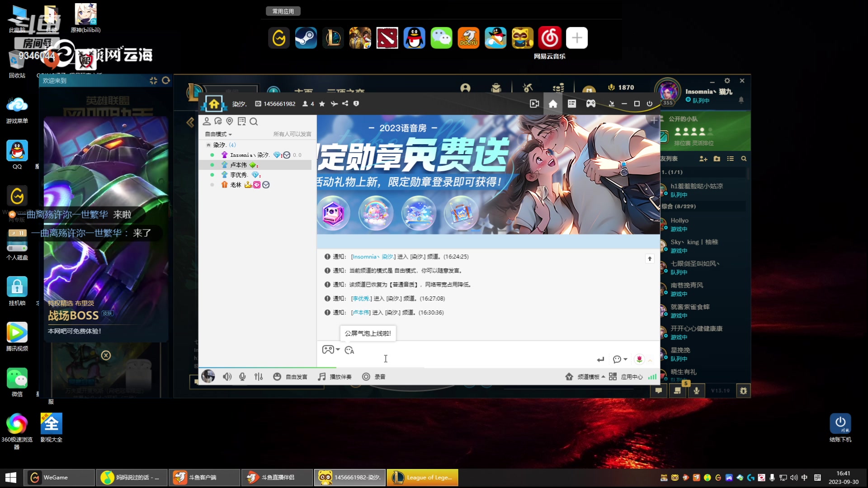This screenshot has height=488, width=868.
Task: Select friend Hollyo in LoL friend list
Action: [x=703, y=225]
